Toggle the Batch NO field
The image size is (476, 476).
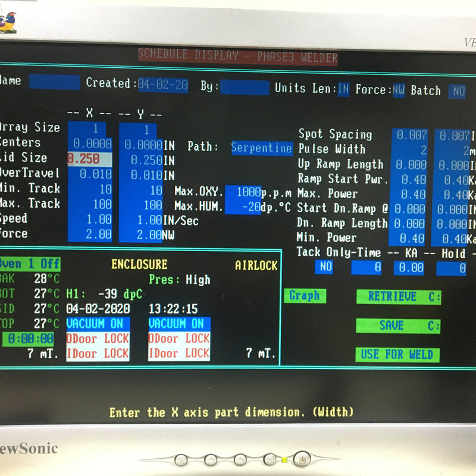(457, 92)
